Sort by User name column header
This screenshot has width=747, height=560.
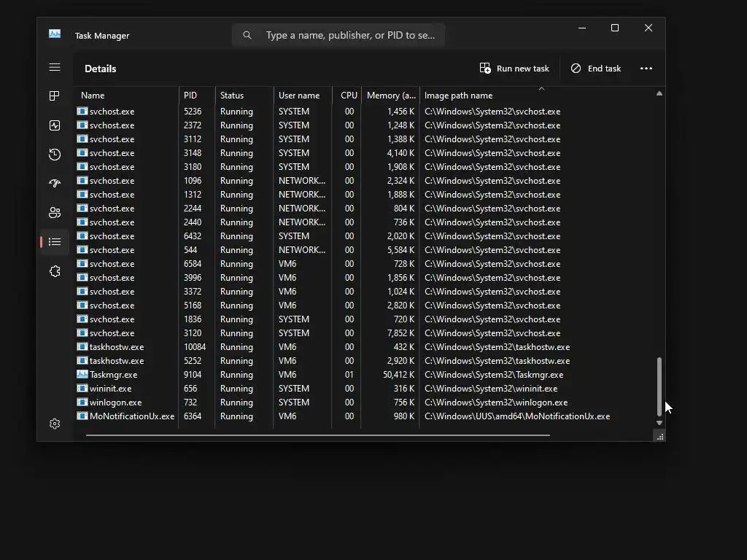pyautogui.click(x=303, y=96)
